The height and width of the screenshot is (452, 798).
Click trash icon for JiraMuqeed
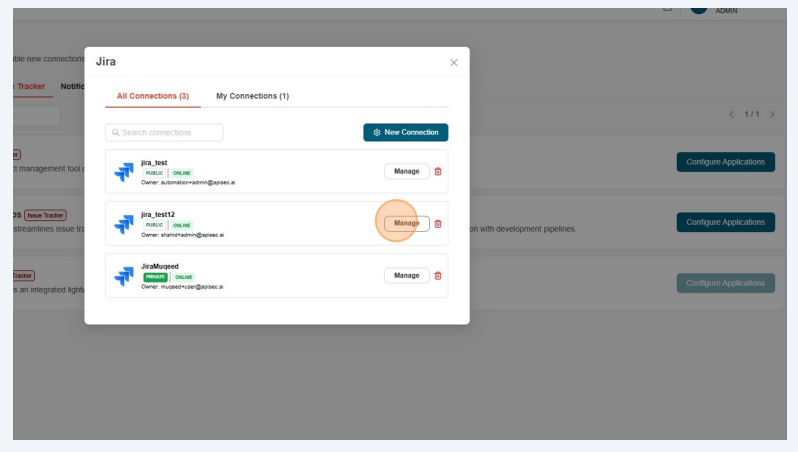(438, 275)
